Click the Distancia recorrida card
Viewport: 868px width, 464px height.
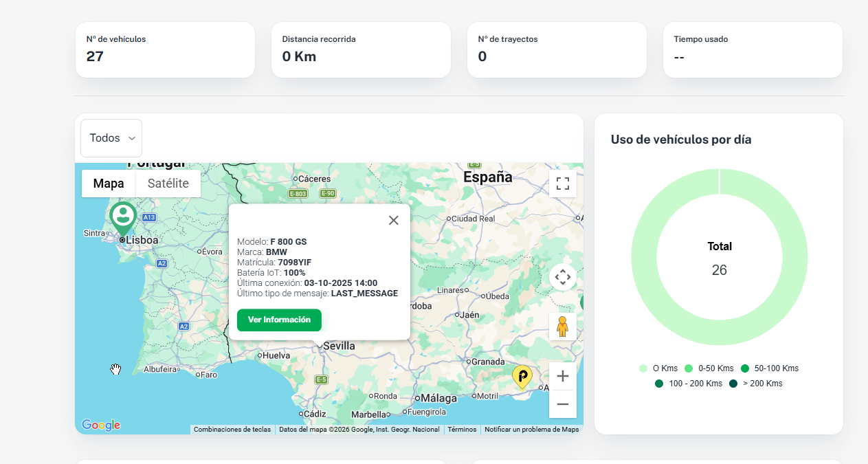(x=361, y=49)
